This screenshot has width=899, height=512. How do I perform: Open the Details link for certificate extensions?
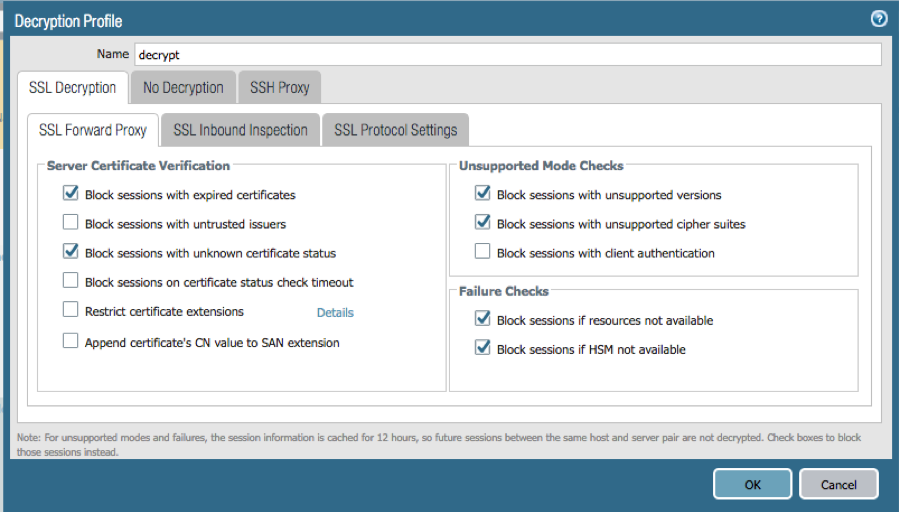click(x=335, y=313)
